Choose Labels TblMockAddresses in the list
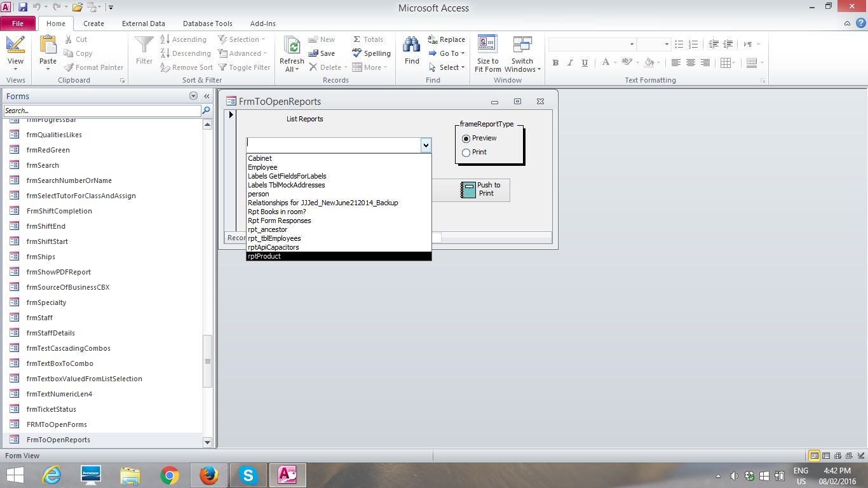868x488 pixels. (x=339, y=185)
